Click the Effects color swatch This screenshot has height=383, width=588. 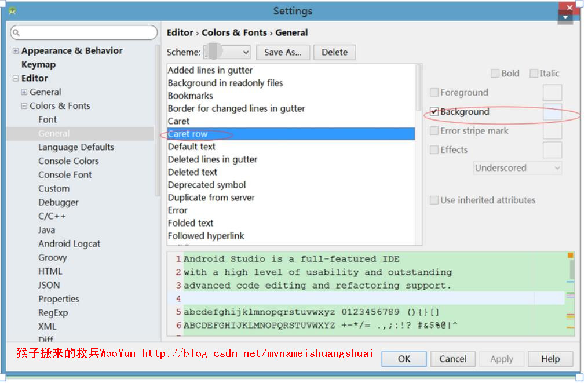(552, 150)
